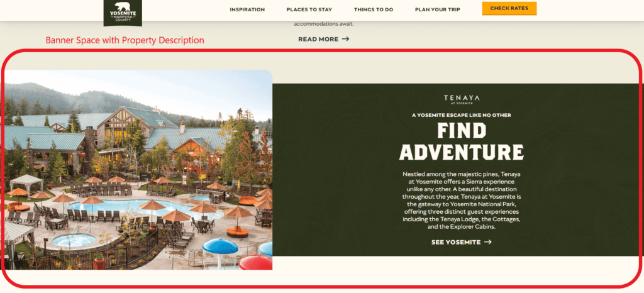
Task: Click the bear silhouette in the site logo
Action: click(123, 6)
